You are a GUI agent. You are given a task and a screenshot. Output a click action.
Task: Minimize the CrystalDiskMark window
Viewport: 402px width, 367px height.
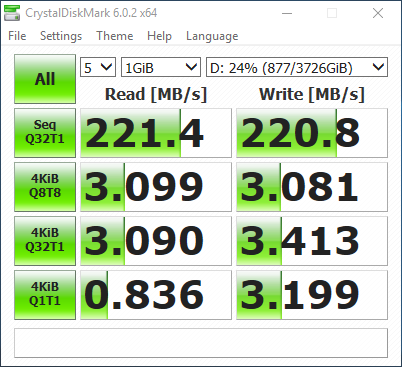287,13
